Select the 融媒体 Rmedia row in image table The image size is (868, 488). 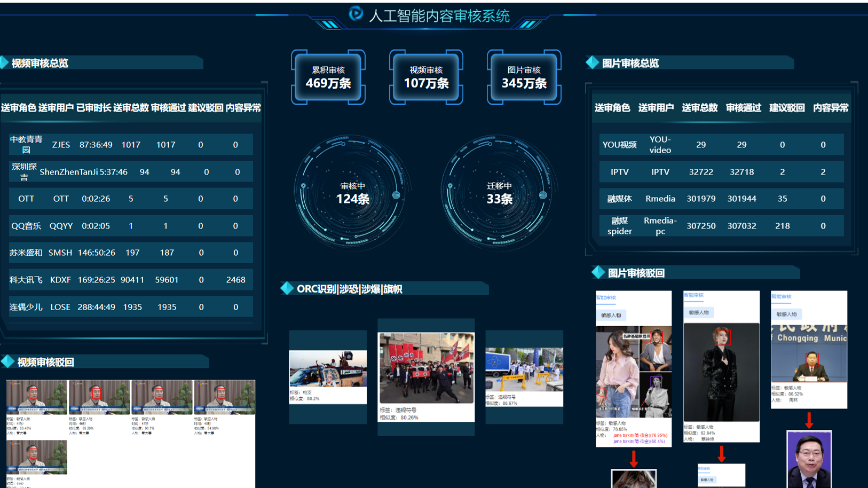(721, 199)
